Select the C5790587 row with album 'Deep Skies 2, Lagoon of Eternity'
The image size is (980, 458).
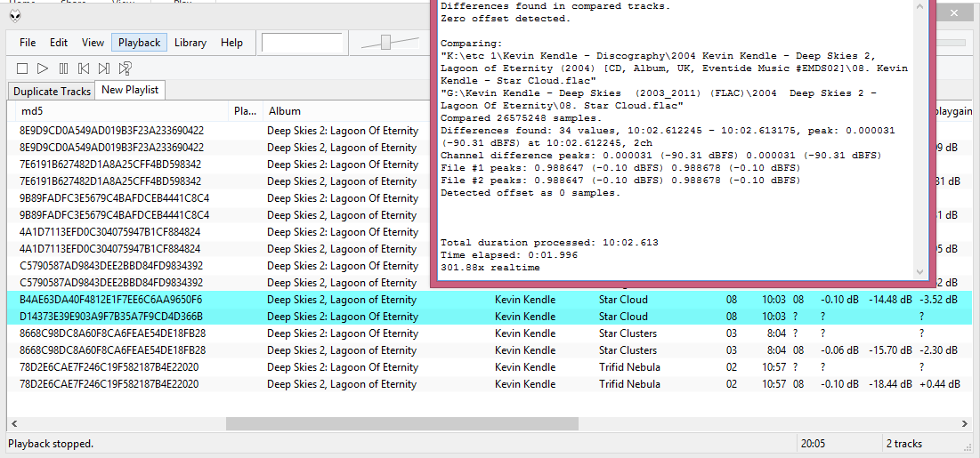point(219,283)
